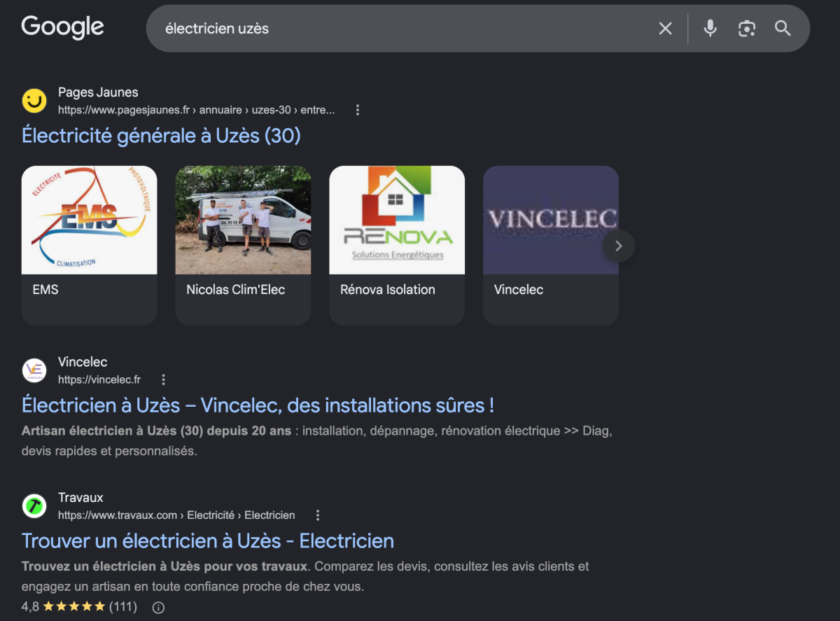
Task: Select the Rénova Isolation card label
Action: point(388,289)
